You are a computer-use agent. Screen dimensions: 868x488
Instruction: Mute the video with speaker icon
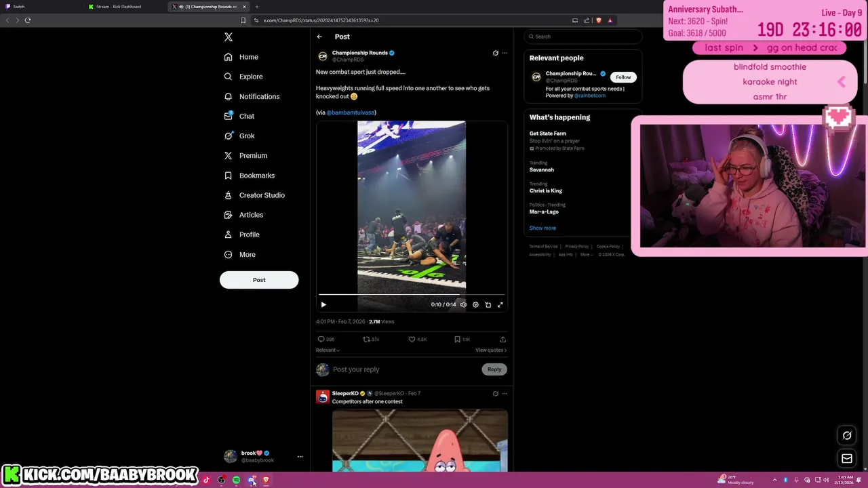(x=463, y=305)
